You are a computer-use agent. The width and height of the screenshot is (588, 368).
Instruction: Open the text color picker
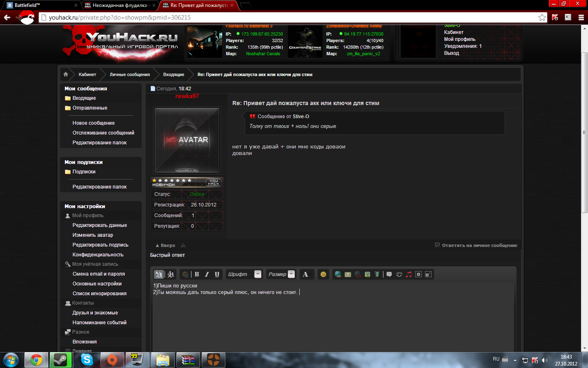[306, 274]
